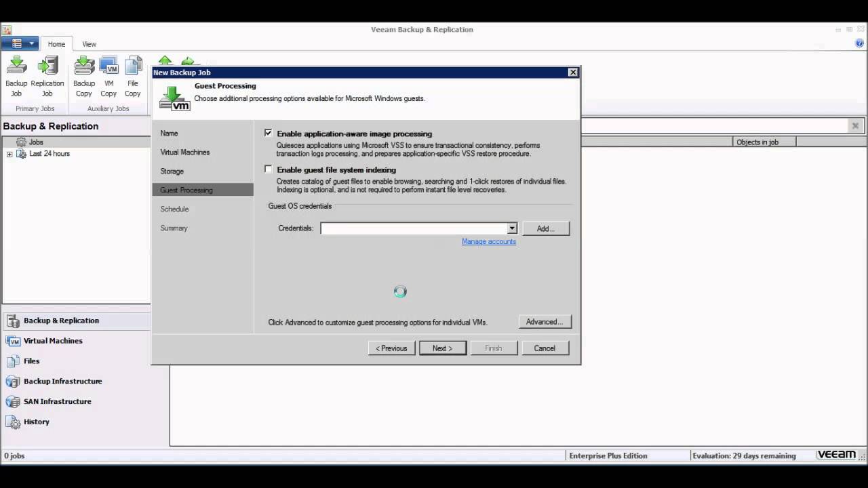The width and height of the screenshot is (868, 488).
Task: Click the History sidebar icon
Action: coord(13,422)
